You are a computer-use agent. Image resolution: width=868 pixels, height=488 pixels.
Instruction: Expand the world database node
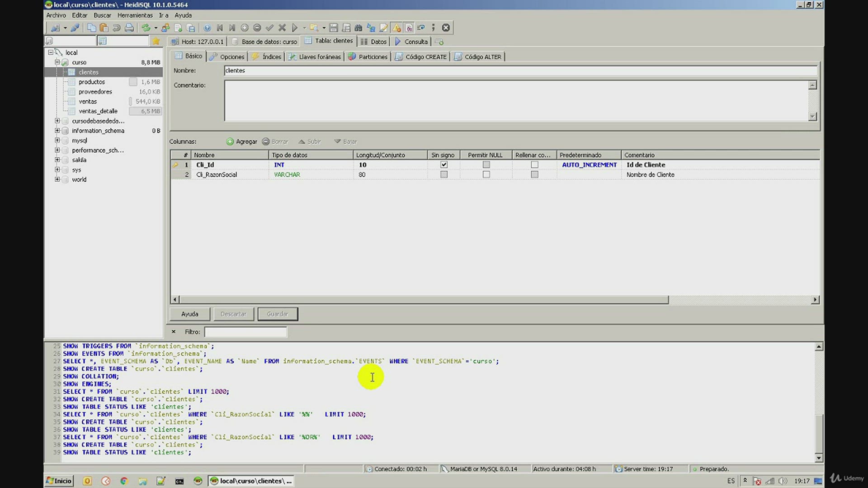click(57, 179)
